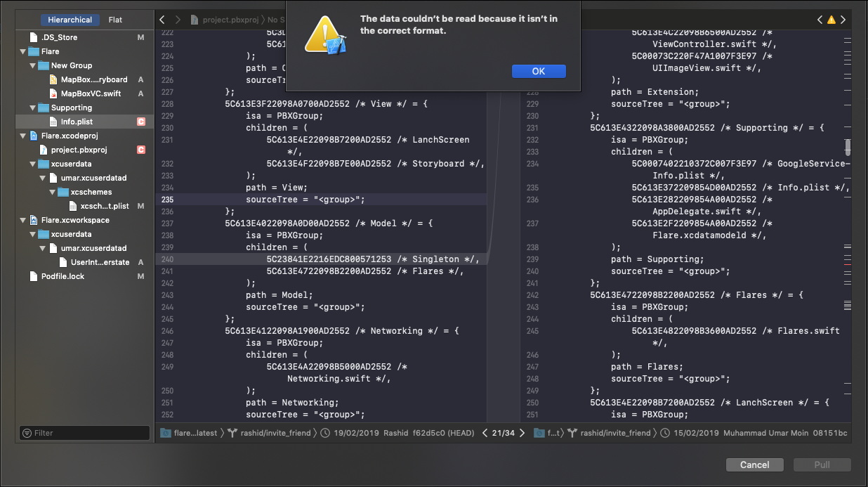Click Xcode warning icon in alert
Image resolution: width=868 pixels, height=487 pixels.
324,35
